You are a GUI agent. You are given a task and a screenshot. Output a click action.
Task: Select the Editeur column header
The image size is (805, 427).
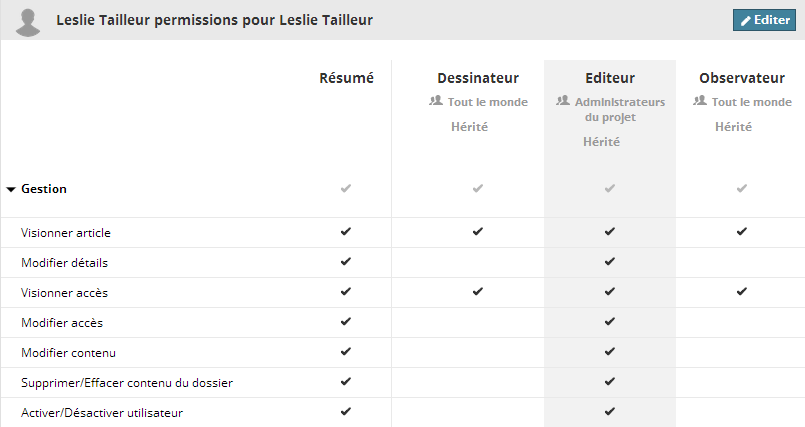610,78
